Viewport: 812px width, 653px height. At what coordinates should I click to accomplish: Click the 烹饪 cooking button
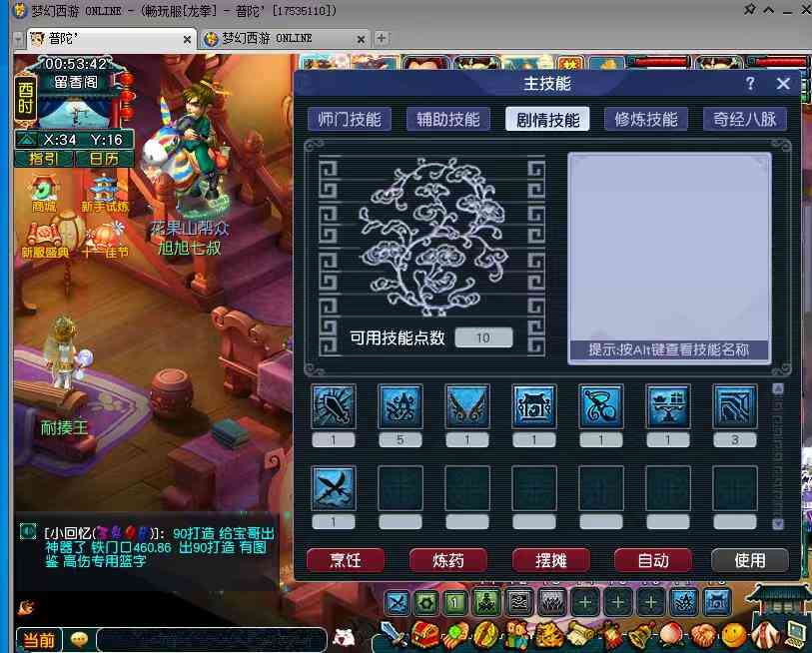[346, 560]
